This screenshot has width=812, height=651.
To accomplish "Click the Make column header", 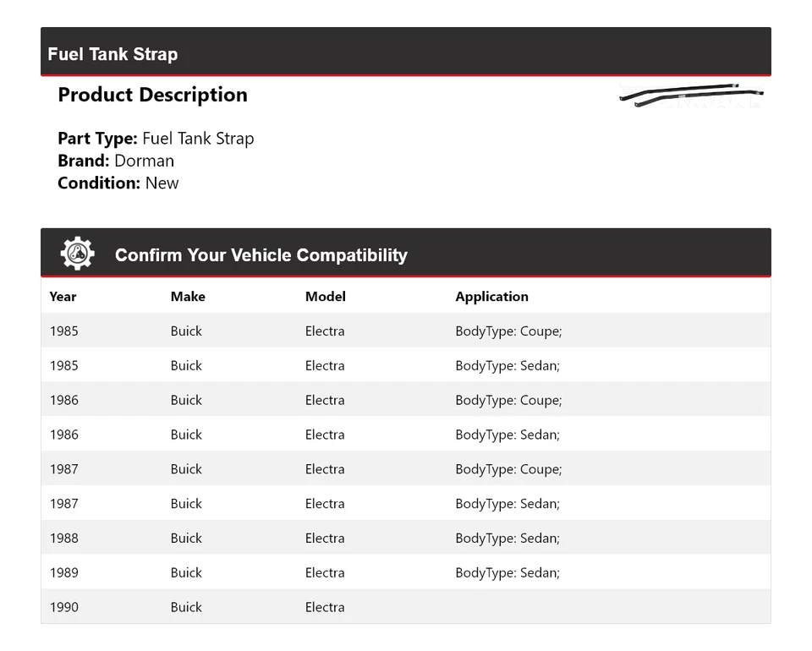I will click(x=188, y=297).
